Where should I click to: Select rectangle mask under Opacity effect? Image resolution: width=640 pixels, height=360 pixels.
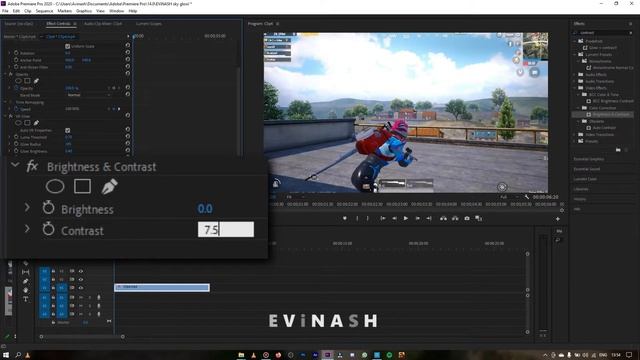27,81
